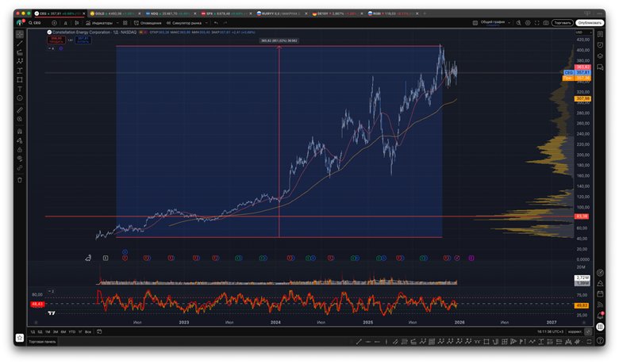Toggle magnet mode in left toolbar
Viewport: 619px width, 364px height.
click(x=20, y=132)
